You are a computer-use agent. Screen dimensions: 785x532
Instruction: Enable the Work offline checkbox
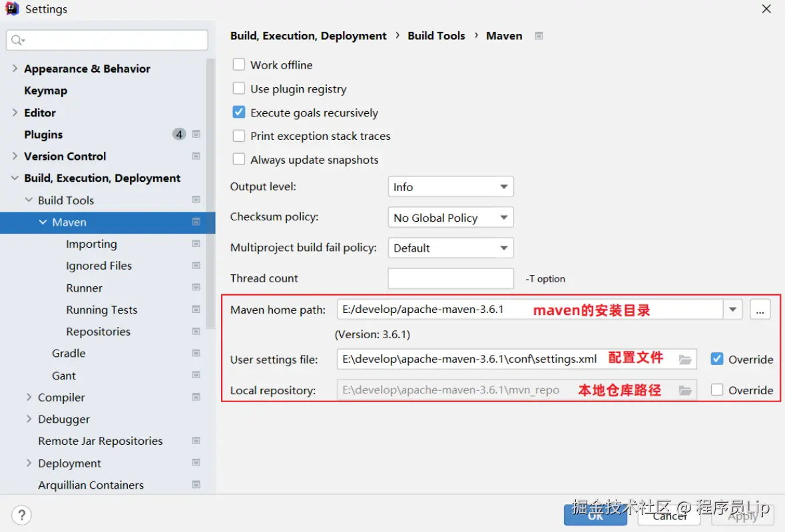(x=239, y=65)
